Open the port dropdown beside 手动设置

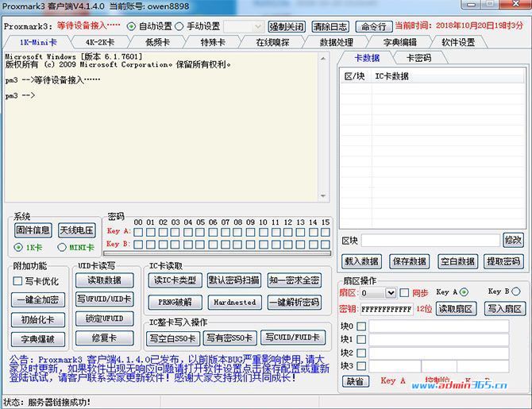(243, 26)
